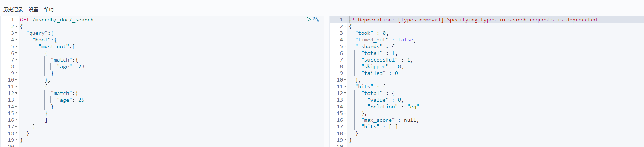
Task: Click the "bool" key text
Action: tap(41, 40)
